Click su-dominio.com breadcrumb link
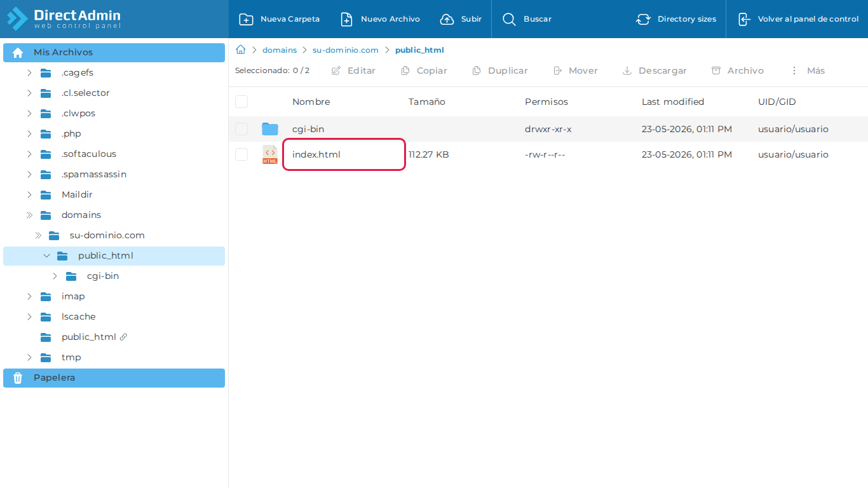 click(346, 50)
